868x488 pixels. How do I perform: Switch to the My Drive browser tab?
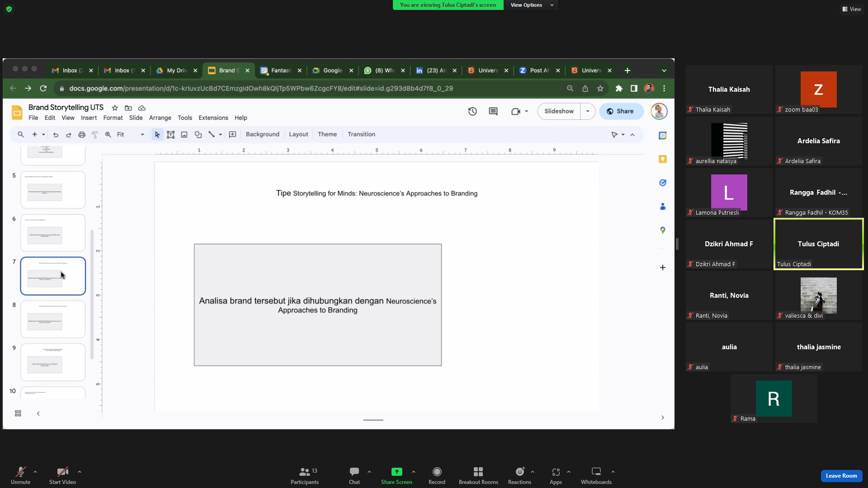[177, 70]
